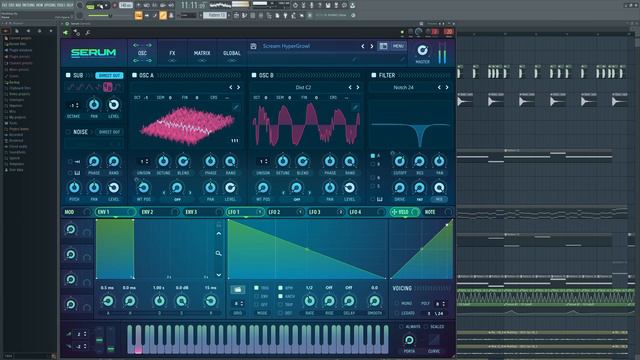640x360 pixels.
Task: Toggle LFO BPM checkbox
Action: click(x=280, y=288)
